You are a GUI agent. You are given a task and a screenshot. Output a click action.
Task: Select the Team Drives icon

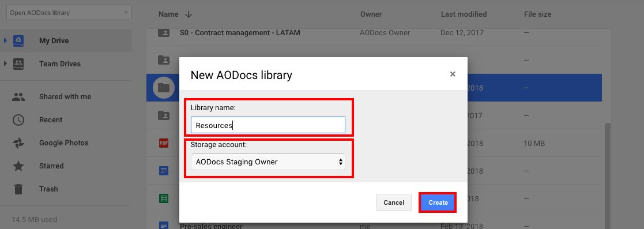(18, 63)
